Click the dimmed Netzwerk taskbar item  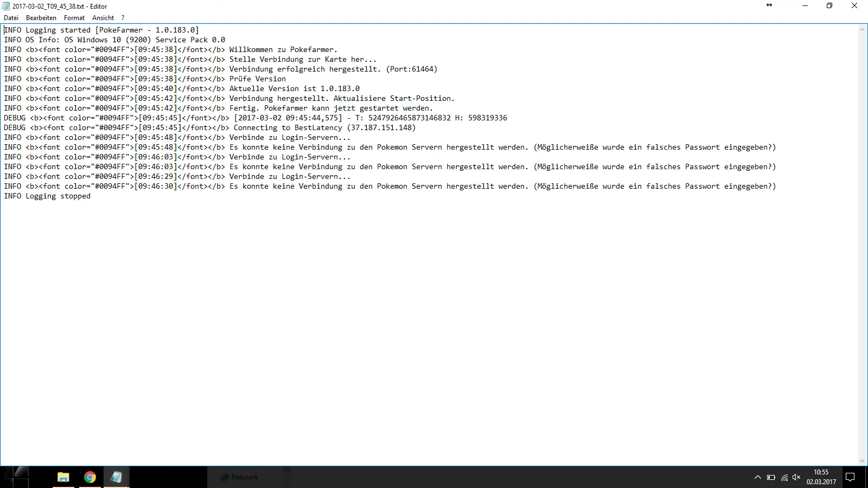pyautogui.click(x=239, y=477)
